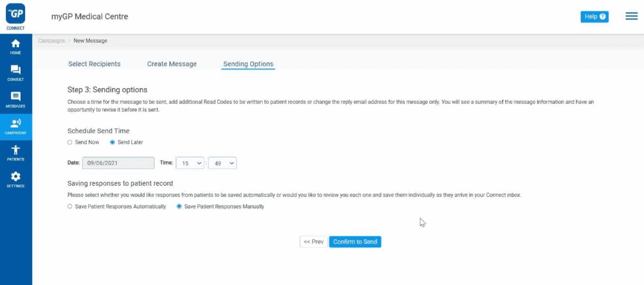Open the Sending Options tab

click(x=248, y=64)
